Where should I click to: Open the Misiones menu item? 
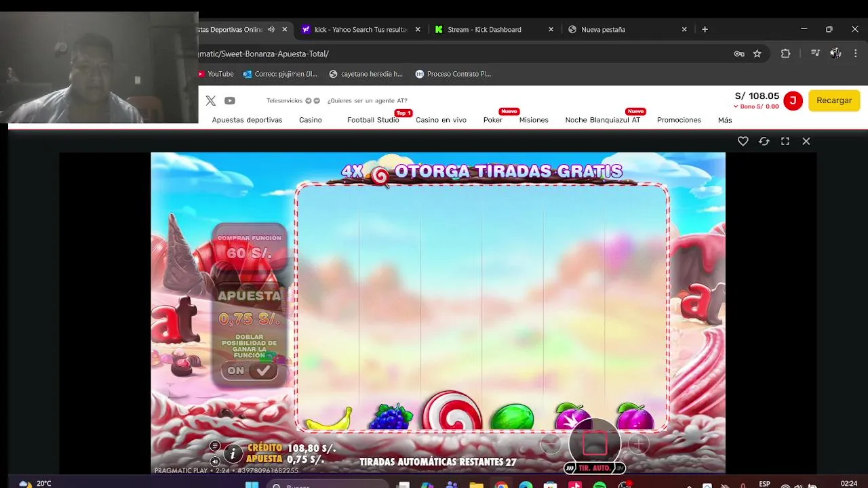pos(534,120)
